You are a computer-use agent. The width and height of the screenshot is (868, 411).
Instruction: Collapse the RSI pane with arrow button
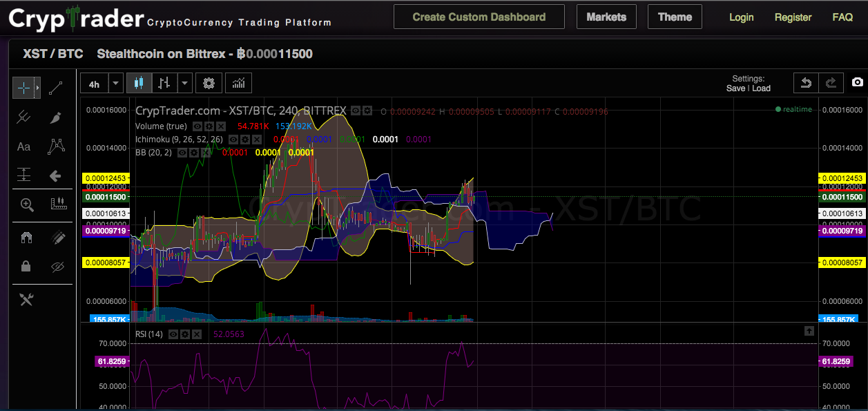point(809,332)
